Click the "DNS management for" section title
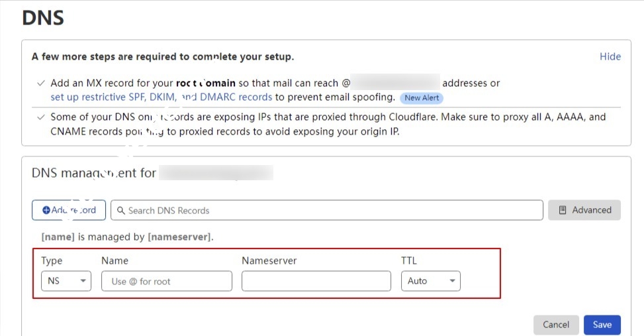The height and width of the screenshot is (336, 644). pyautogui.click(x=94, y=173)
